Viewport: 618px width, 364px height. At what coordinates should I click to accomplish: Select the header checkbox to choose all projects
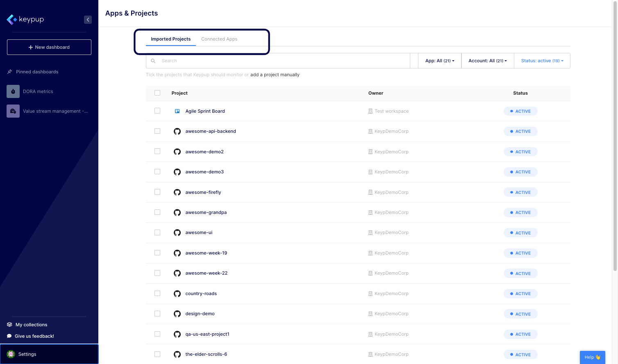click(157, 93)
